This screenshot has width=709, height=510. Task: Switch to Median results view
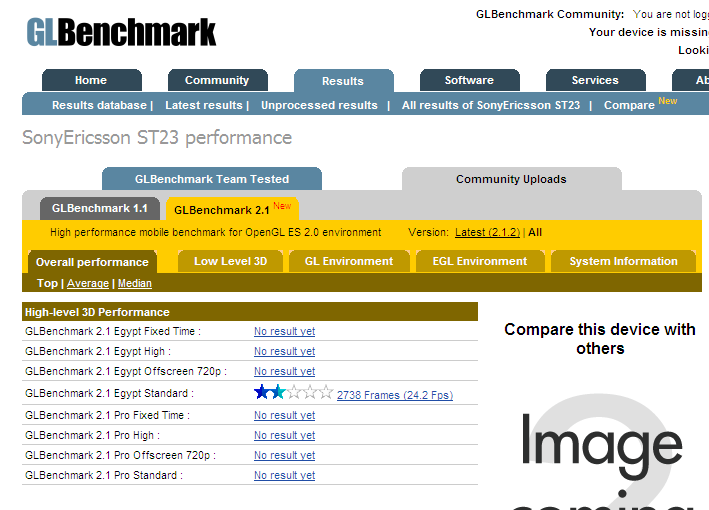135,283
